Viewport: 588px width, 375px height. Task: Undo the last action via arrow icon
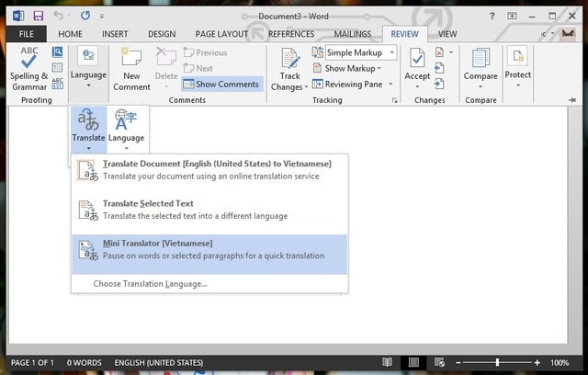coord(58,16)
